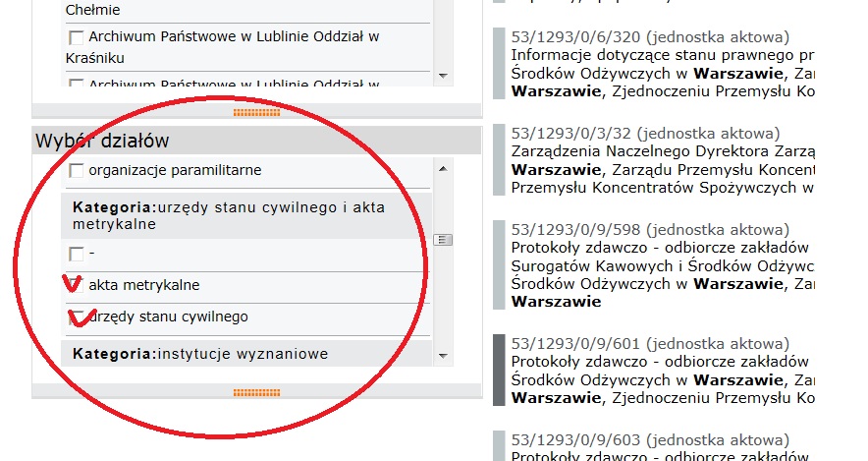
Task: Enable the urzędy stanu cywilnego checkbox
Action: [76, 317]
